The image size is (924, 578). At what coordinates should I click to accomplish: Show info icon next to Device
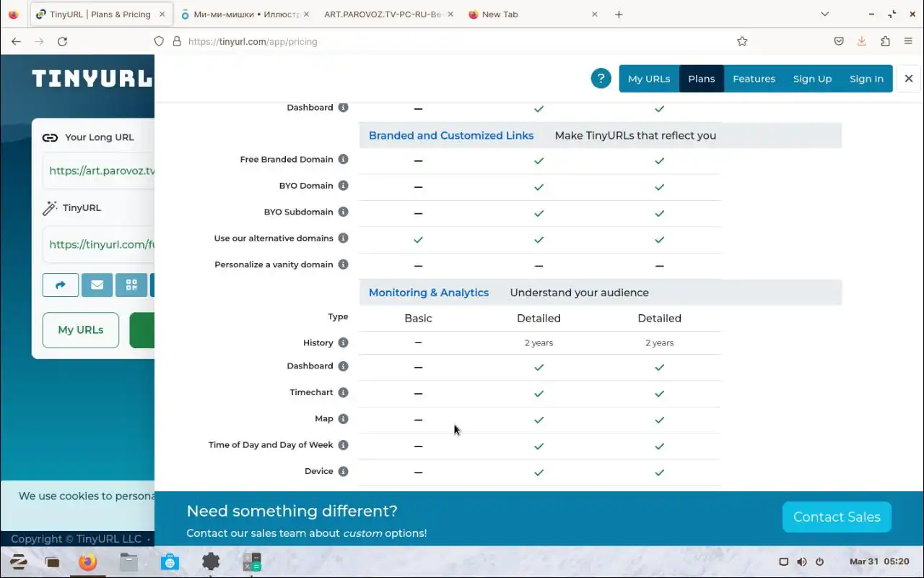click(x=344, y=472)
